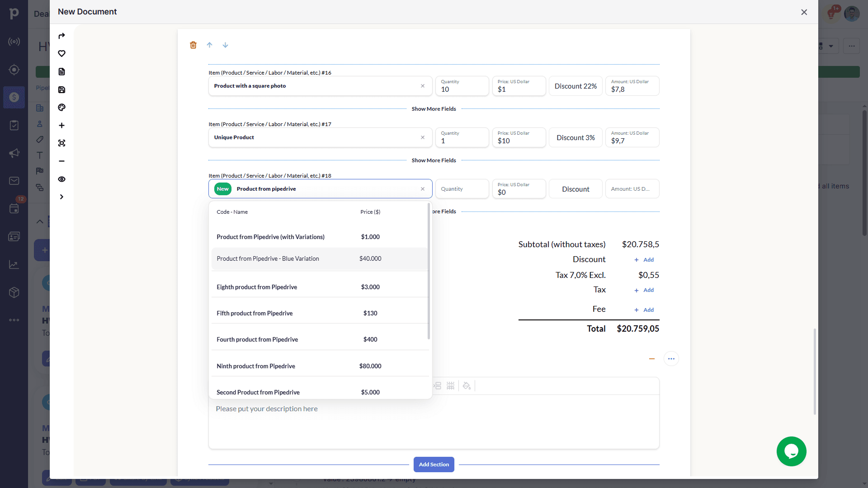
Task: Open the Projects checkmark icon in sidebar
Action: 14,125
